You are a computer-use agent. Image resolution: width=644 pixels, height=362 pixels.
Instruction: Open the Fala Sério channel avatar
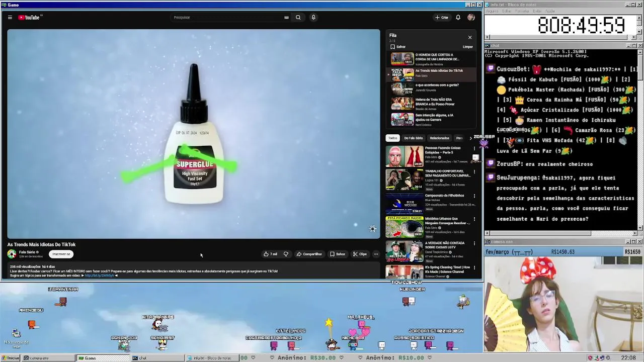pos(12,254)
